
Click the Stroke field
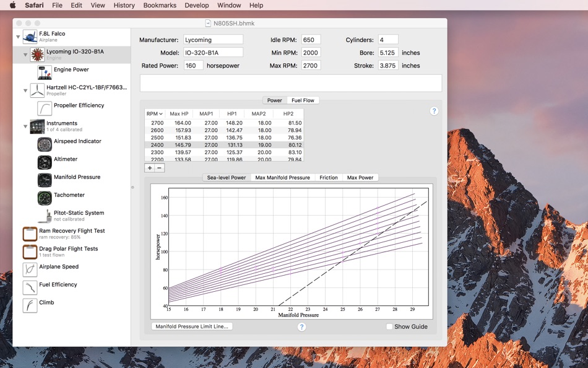388,65
